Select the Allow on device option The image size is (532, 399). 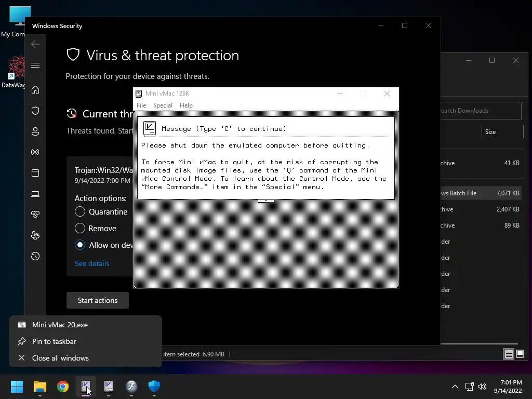point(80,245)
